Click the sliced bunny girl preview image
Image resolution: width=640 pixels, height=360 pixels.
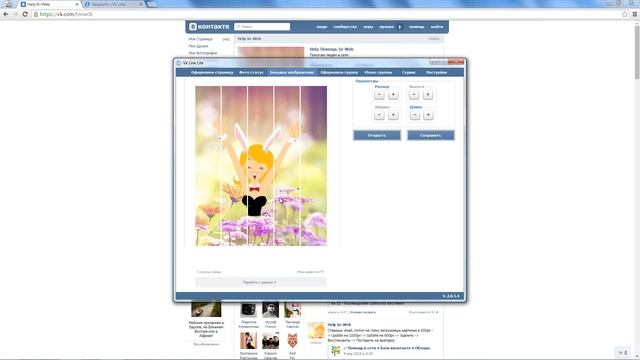(x=261, y=166)
